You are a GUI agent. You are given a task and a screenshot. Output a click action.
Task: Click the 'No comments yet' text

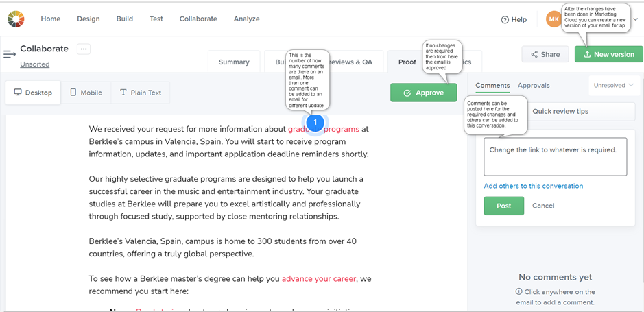coord(556,277)
